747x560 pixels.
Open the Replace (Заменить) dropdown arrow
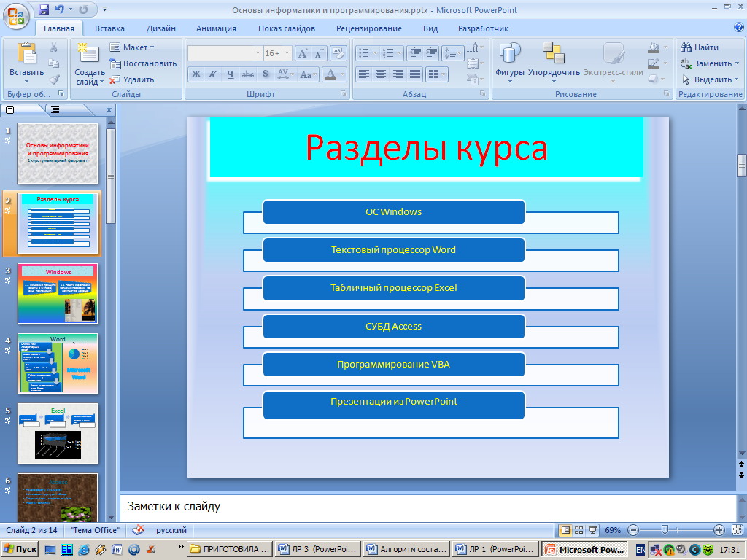pos(737,63)
